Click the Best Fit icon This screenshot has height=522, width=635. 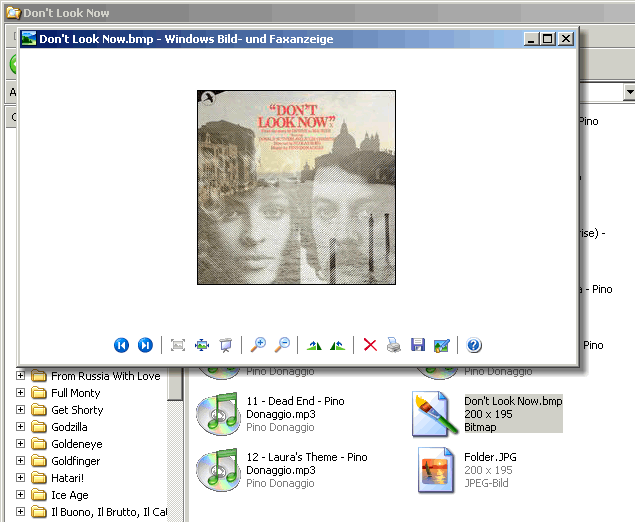coord(178,345)
